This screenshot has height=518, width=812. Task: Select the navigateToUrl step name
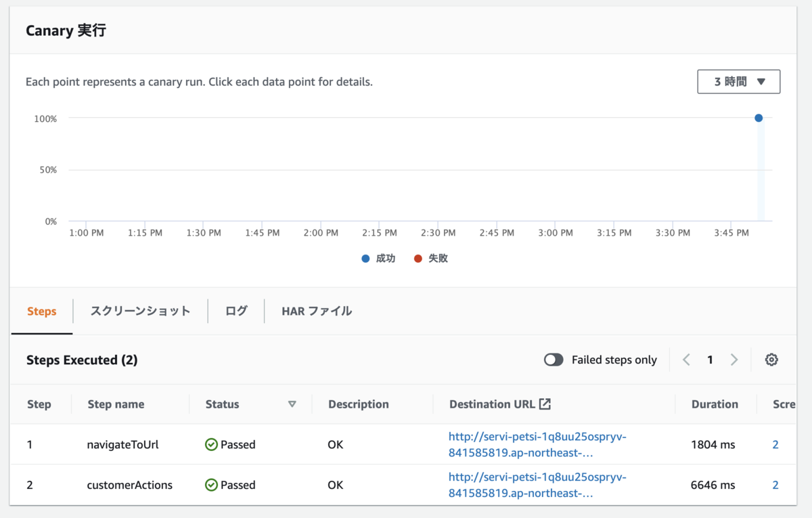123,445
